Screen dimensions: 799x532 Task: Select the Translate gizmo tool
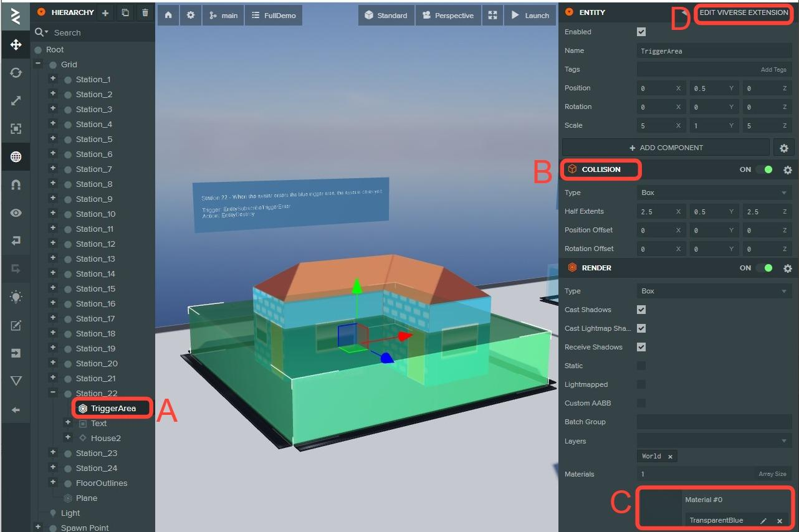click(x=16, y=45)
